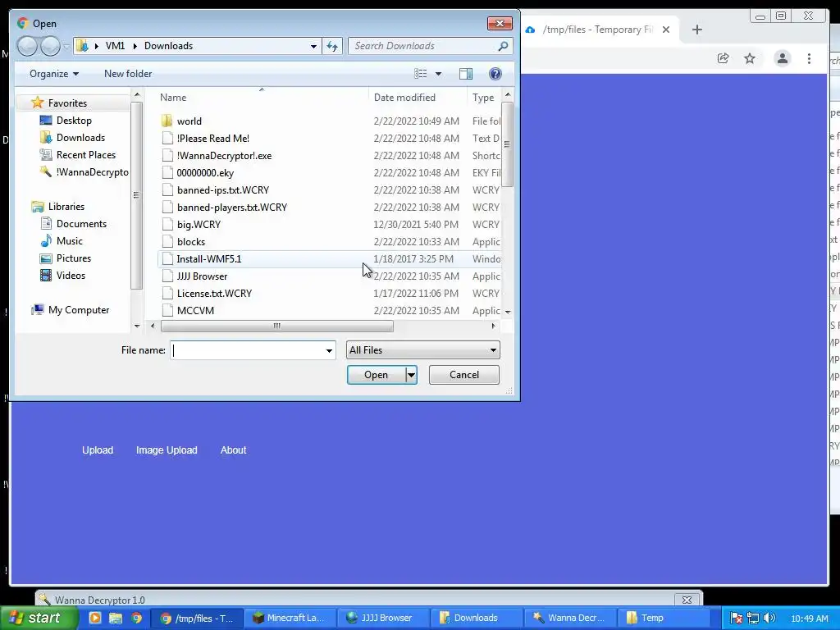
Task: Select the blocks application file
Action: [x=191, y=242]
